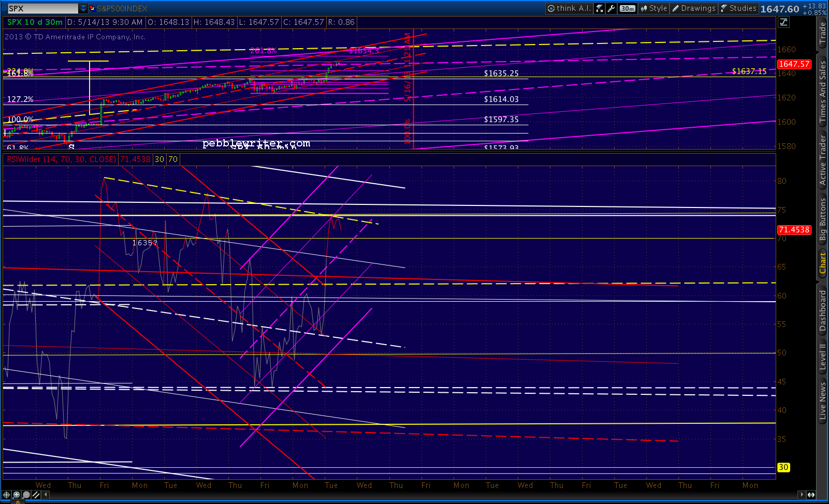829x504 pixels.
Task: Open the Trade side tab
Action: (x=822, y=33)
